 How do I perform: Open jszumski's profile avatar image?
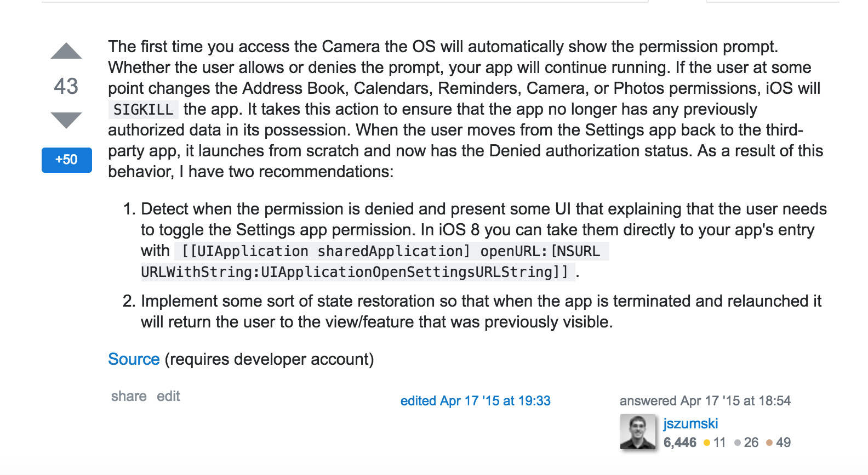tap(638, 432)
